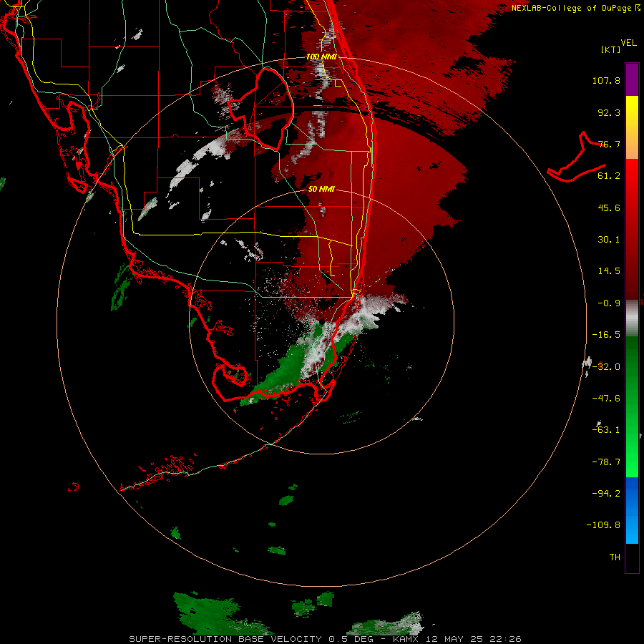Viewport: 644px width, 644px height.
Task: Click the 76.7 scale label
Action: click(609, 144)
